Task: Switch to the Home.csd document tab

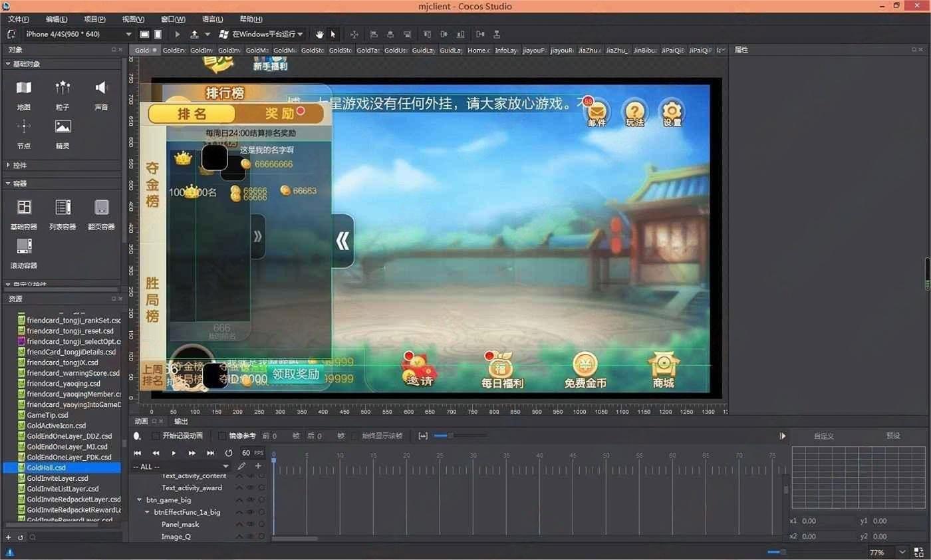Action: click(479, 51)
